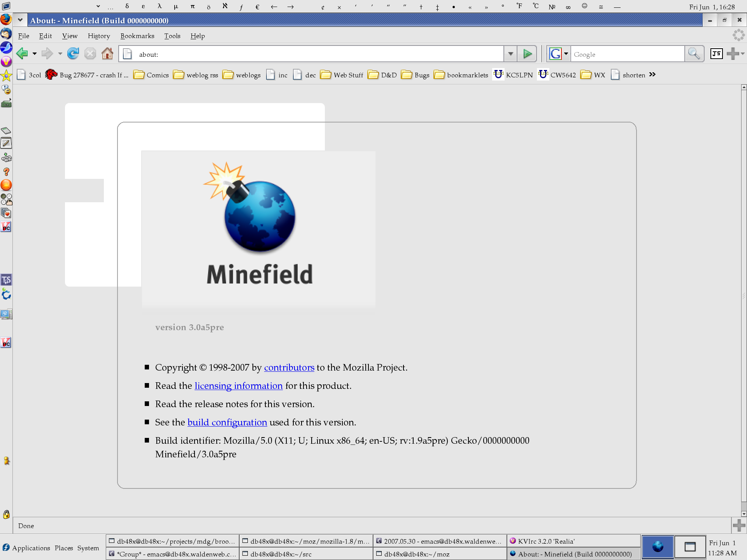Viewport: 747px width, 560px height.
Task: Switch to the db48x ~/src terminal window
Action: coord(306,554)
